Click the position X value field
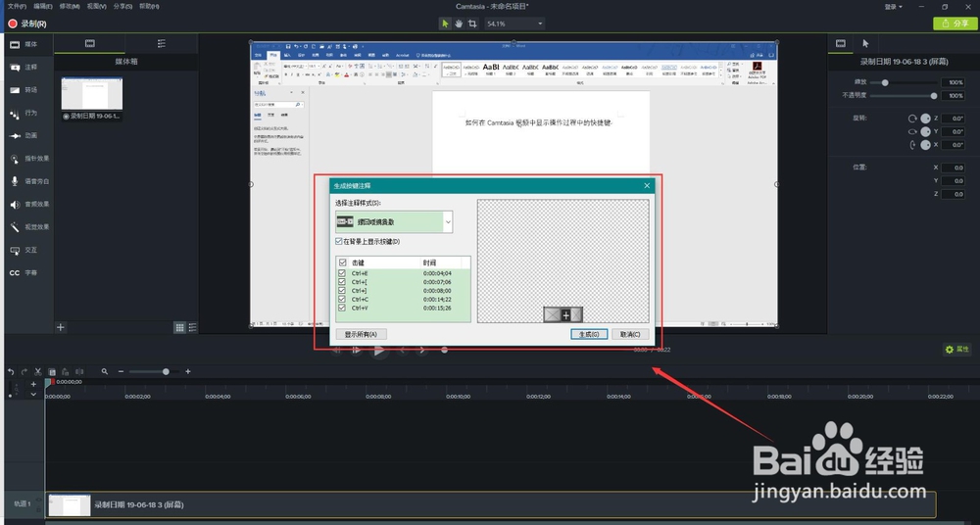Viewport: 980px width, 525px height. pos(954,167)
